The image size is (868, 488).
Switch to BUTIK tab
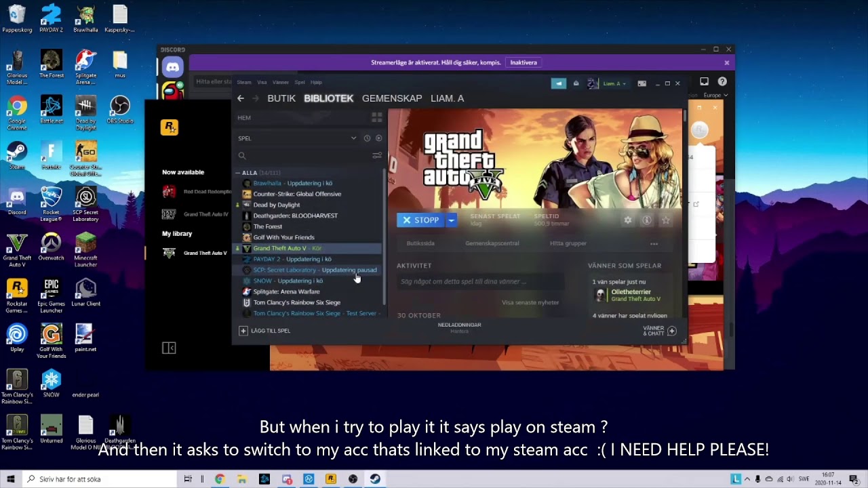click(281, 98)
